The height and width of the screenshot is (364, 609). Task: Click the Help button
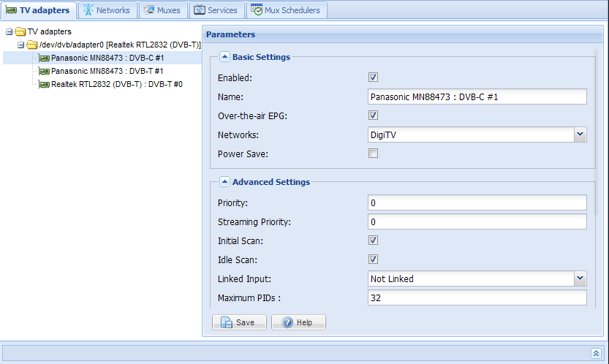298,322
